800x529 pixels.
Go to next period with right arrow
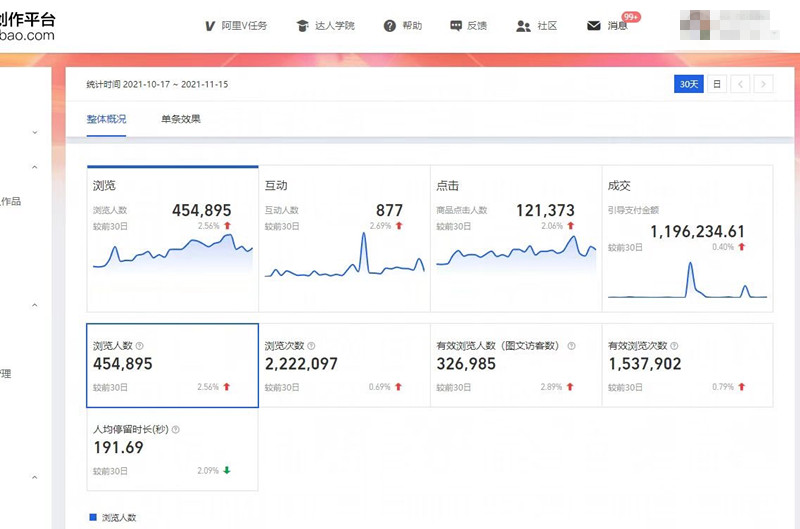click(x=763, y=84)
